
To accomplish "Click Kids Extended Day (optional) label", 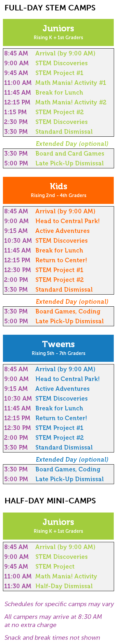I will pyautogui.click(x=72, y=302).
